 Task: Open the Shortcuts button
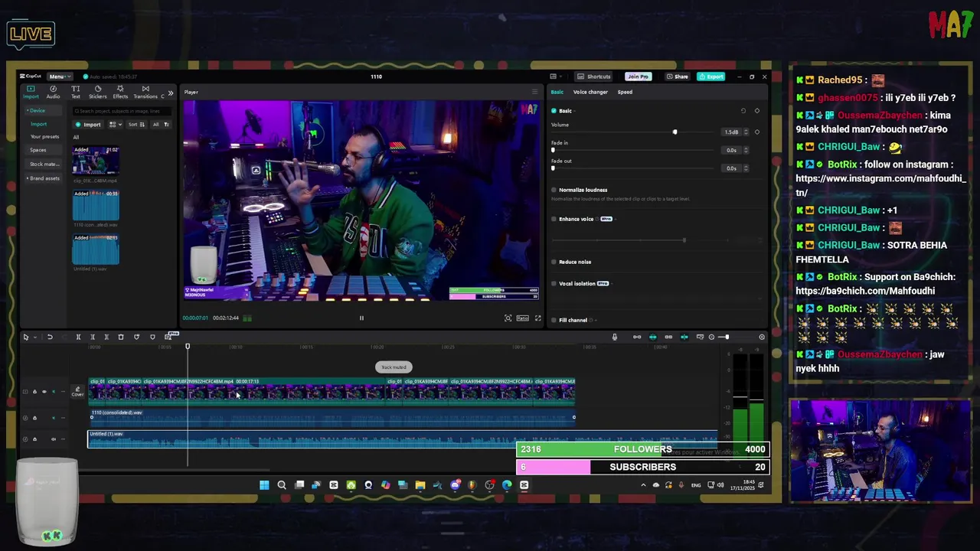pos(594,77)
